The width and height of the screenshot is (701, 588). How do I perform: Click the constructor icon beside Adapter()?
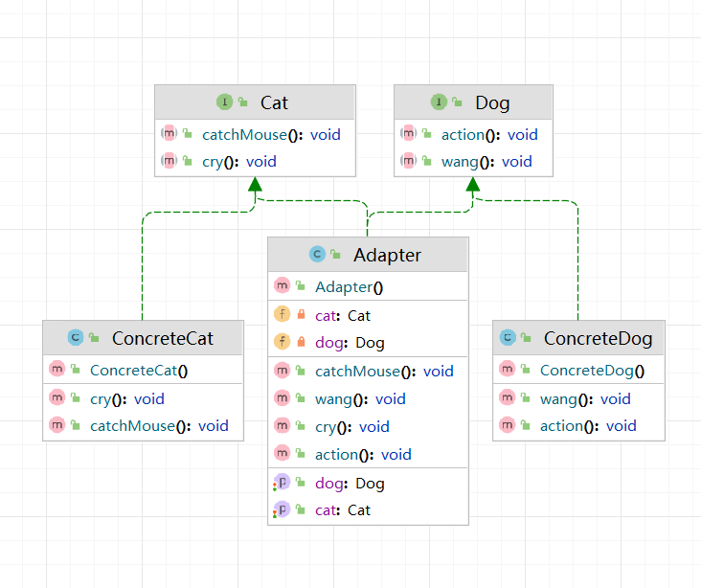pos(282,286)
